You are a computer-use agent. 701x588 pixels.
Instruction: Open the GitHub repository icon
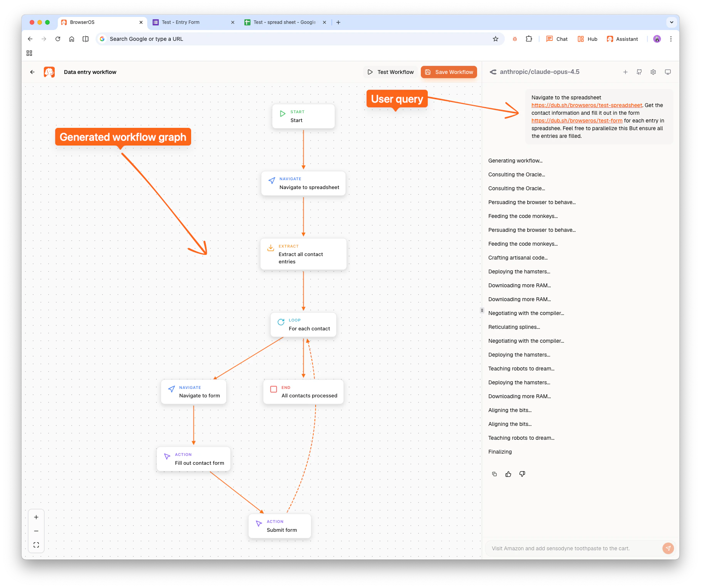point(639,72)
